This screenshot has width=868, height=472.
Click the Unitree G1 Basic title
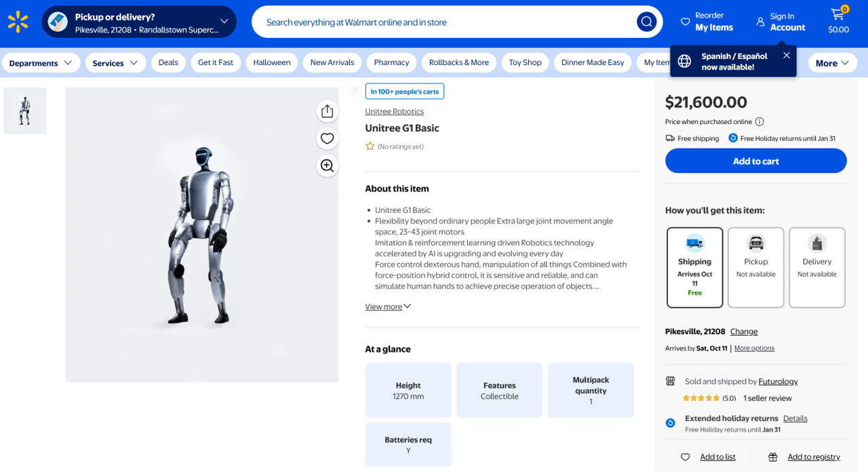coord(402,128)
